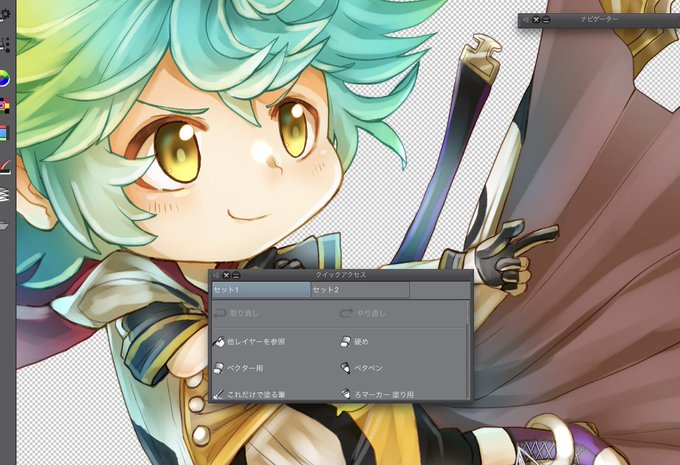Close the ナビゲーター palette
Screen dimensions: 680x465
(536, 20)
